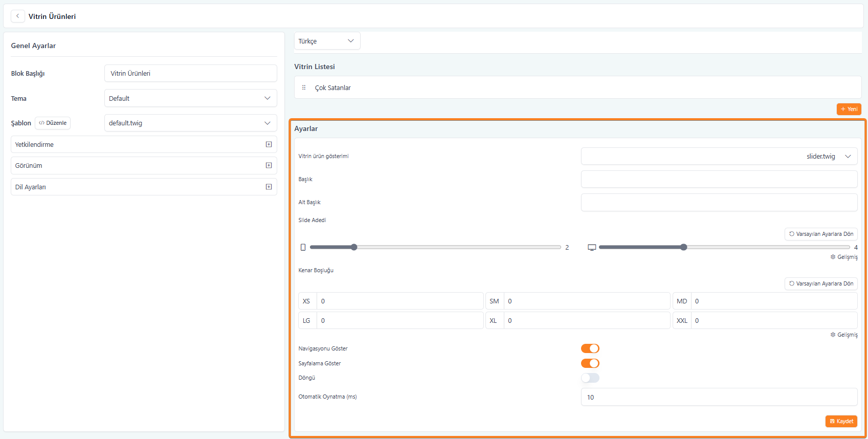Toggle Navigasyonu Göster switch off
The width and height of the screenshot is (868, 439).
click(x=590, y=348)
